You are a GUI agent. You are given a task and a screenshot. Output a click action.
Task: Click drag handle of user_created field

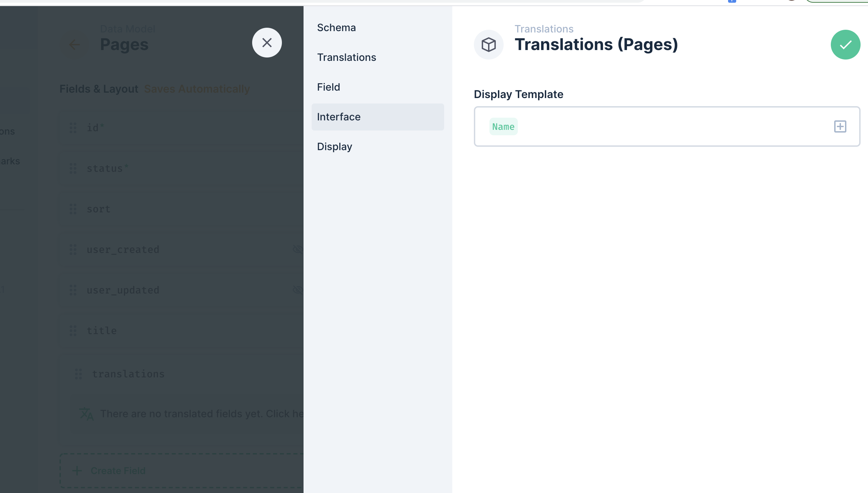click(73, 250)
